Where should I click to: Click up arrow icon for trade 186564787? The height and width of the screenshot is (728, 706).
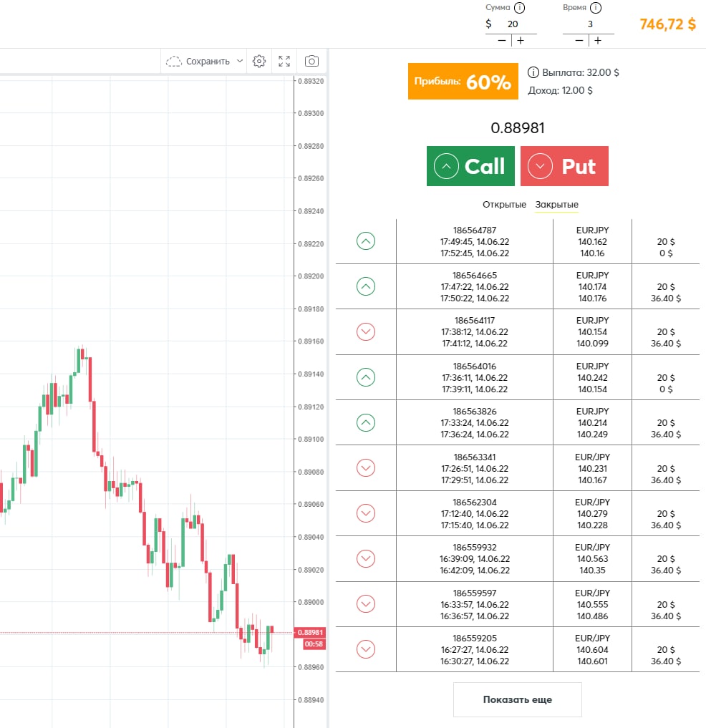(x=366, y=241)
